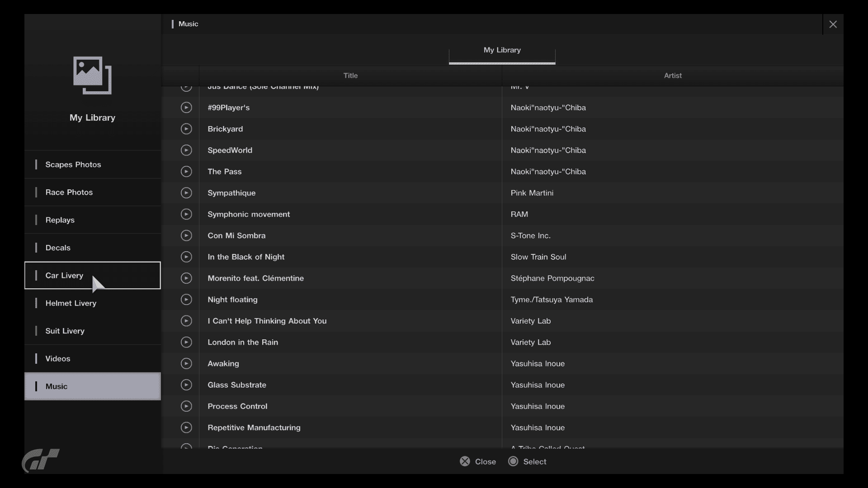Select the Glass Substrate title text
Viewport: 868px width, 488px height.
(x=237, y=385)
